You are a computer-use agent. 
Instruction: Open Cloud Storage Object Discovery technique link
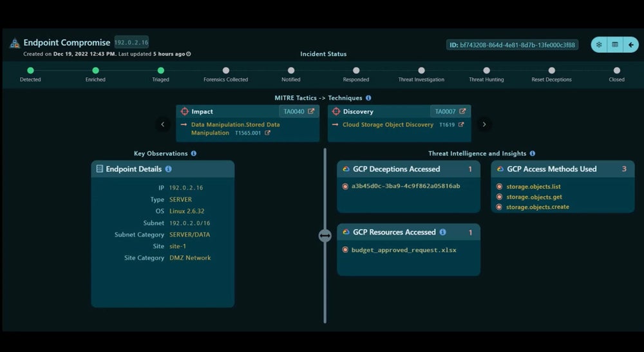pos(388,125)
